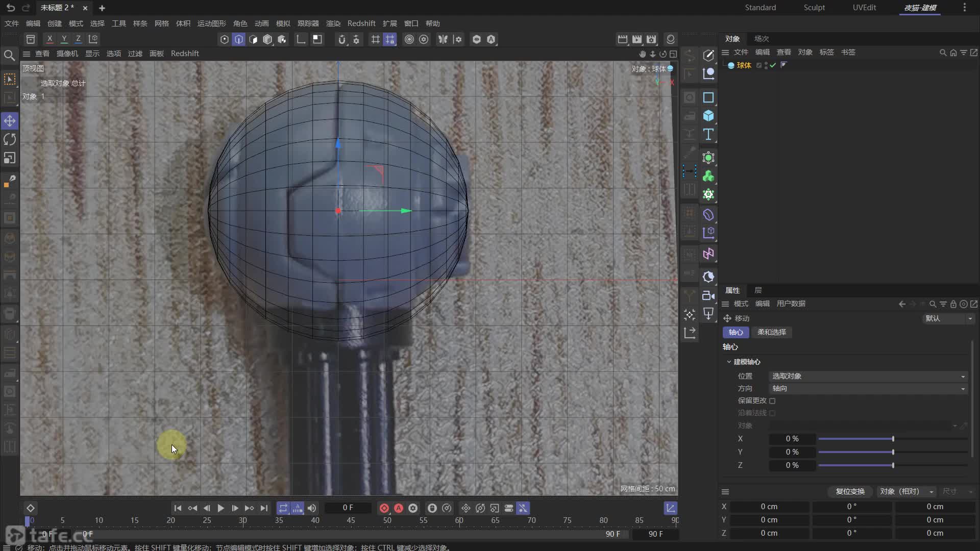Toggle the Z axis lock
The image size is (980, 551).
pyautogui.click(x=78, y=39)
